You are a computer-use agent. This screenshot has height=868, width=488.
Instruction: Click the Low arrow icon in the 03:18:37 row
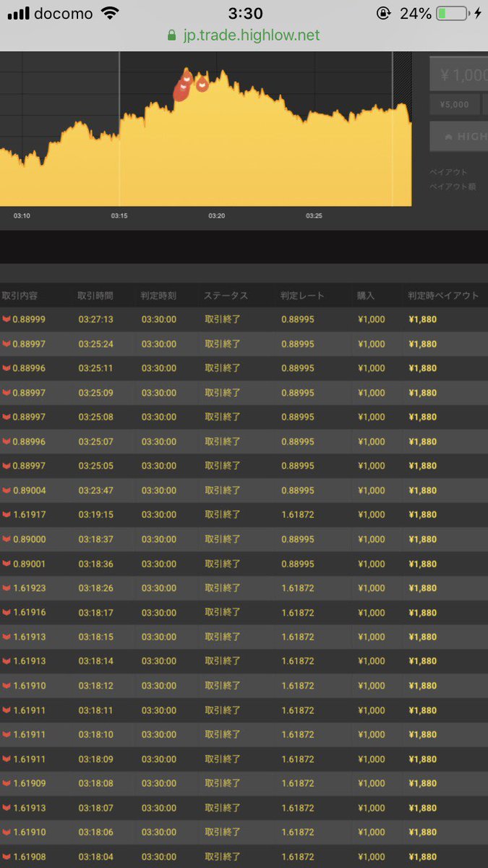point(7,539)
